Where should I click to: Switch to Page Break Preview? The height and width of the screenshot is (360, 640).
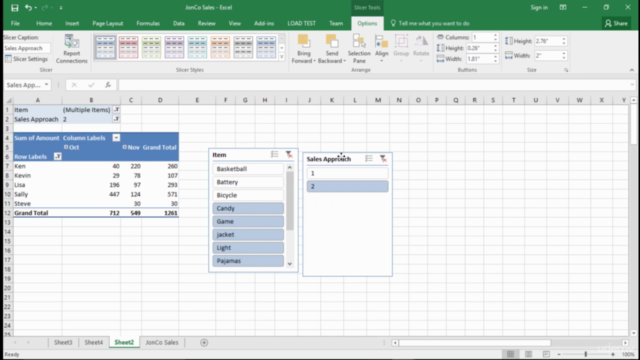click(546, 354)
